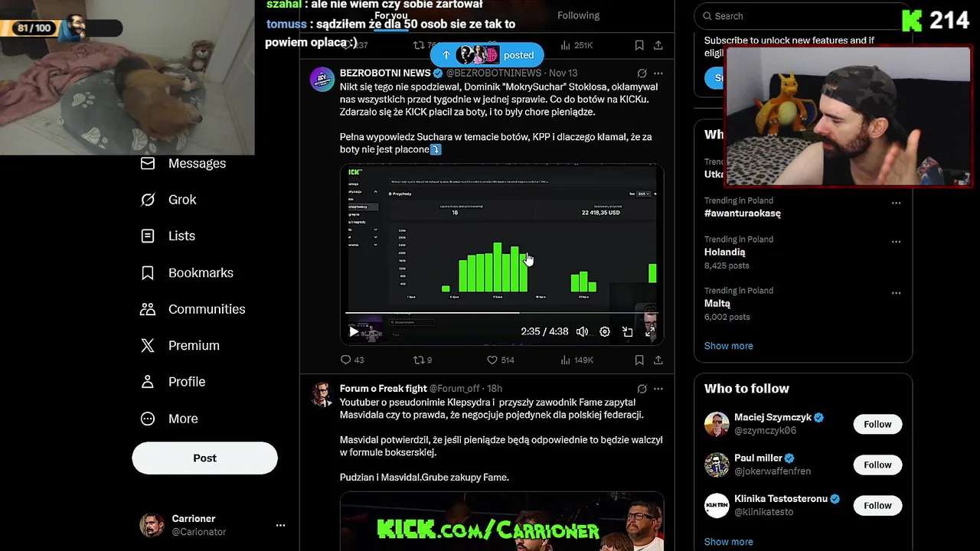This screenshot has height=551, width=980.
Task: Open #awanturaokasę trending topic
Action: click(743, 214)
